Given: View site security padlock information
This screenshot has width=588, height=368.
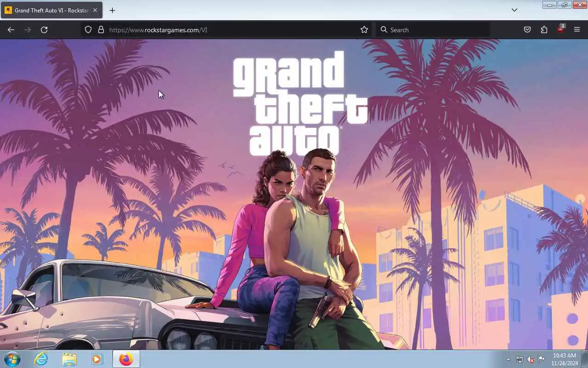Looking at the screenshot, I should 101,30.
